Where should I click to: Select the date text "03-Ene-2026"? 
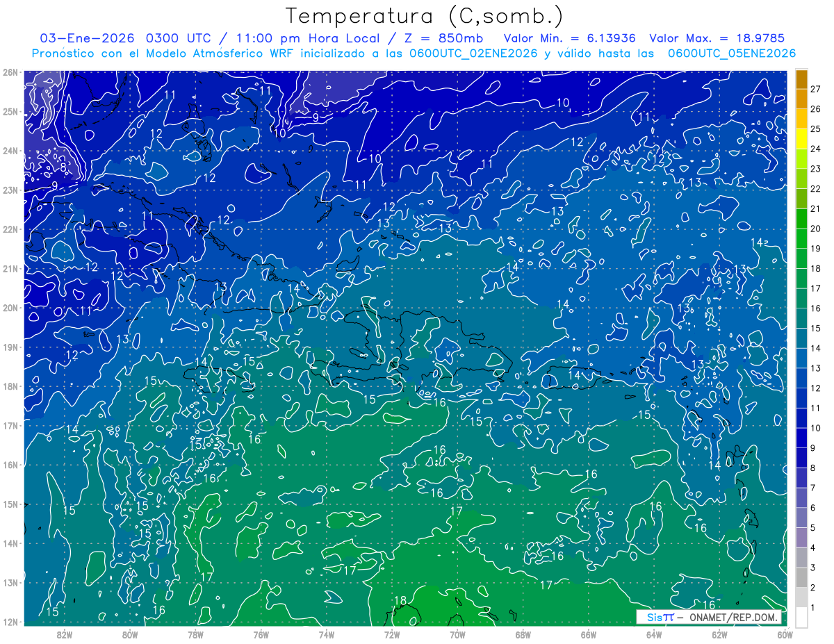click(85, 38)
